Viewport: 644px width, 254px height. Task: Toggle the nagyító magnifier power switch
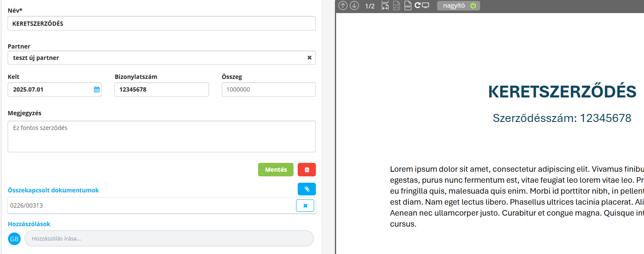(x=474, y=5)
